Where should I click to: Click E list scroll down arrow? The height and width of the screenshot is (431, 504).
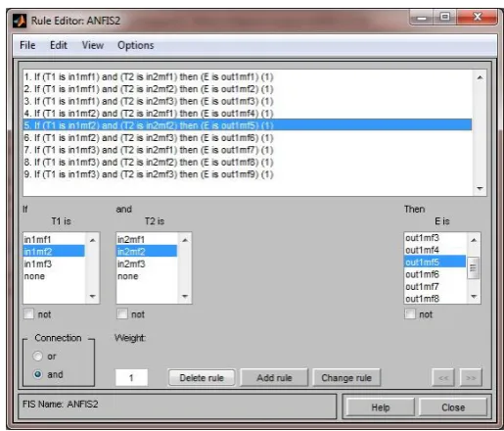(x=474, y=296)
